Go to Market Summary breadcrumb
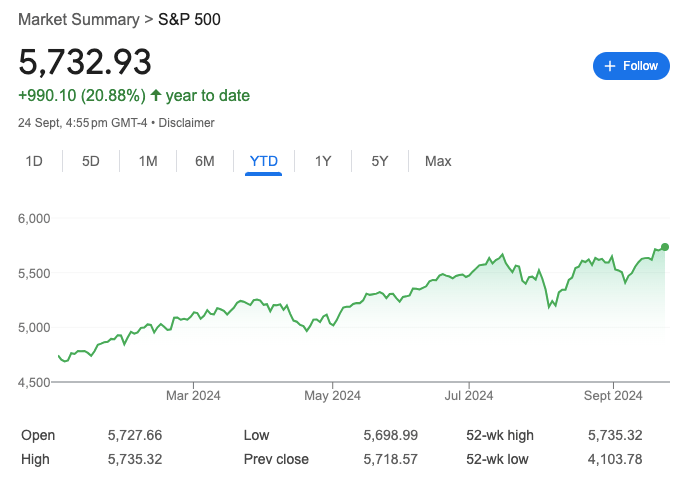691x478 pixels. coord(79,19)
